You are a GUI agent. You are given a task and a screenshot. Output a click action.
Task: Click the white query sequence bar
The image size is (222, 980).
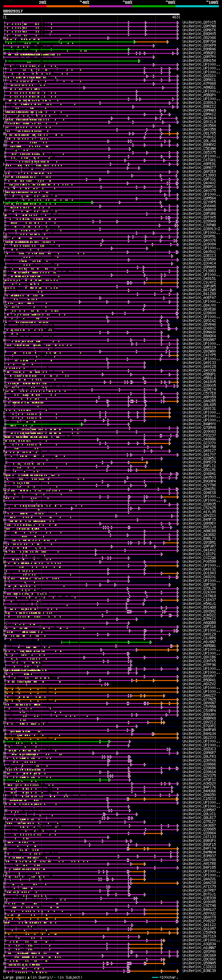pos(92,15)
